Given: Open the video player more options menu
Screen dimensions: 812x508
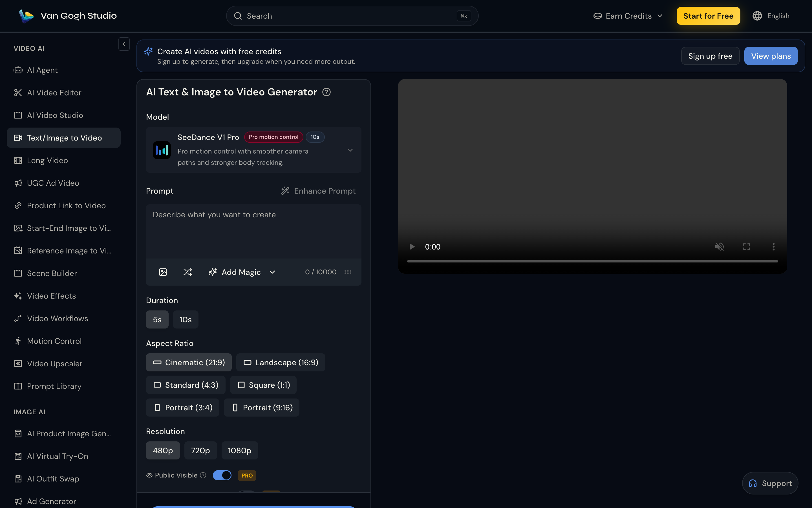Looking at the screenshot, I should (x=774, y=247).
